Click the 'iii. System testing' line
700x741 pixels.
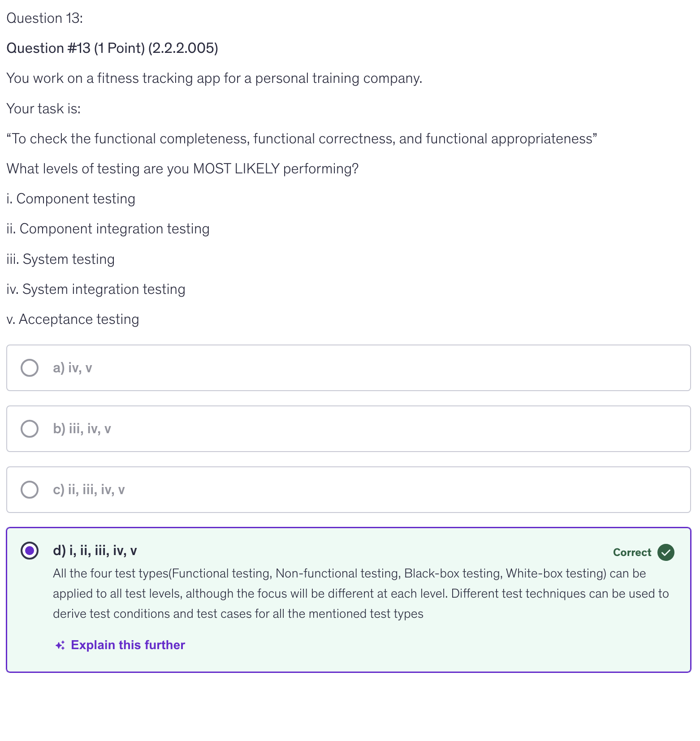click(60, 259)
